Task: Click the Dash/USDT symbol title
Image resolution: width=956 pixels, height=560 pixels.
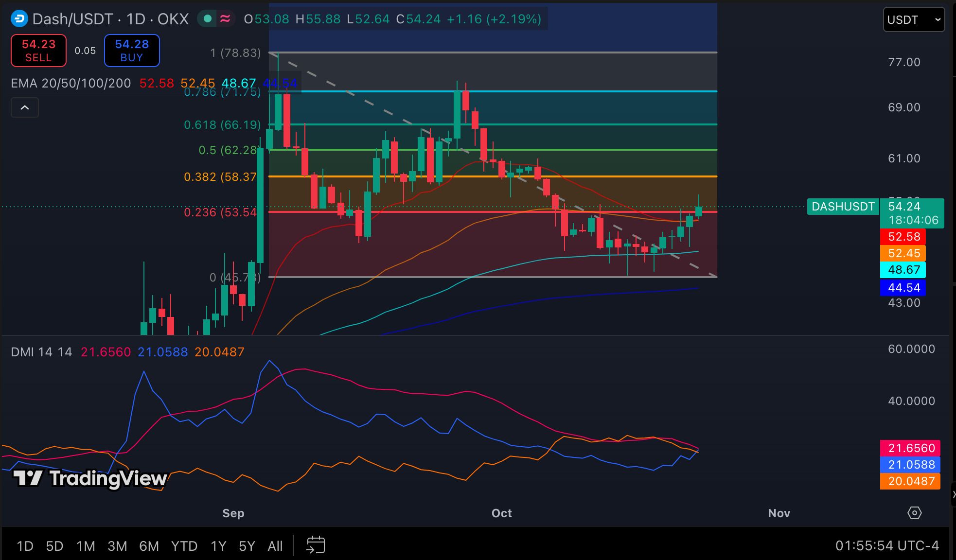Action: pos(110,19)
